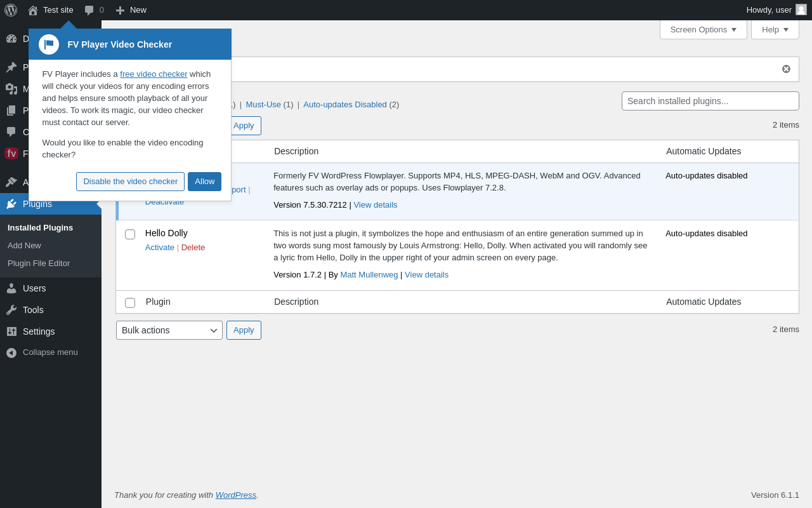This screenshot has width=812, height=508.
Task: Open the bottom Bulk actions dropdown
Action: 169,330
